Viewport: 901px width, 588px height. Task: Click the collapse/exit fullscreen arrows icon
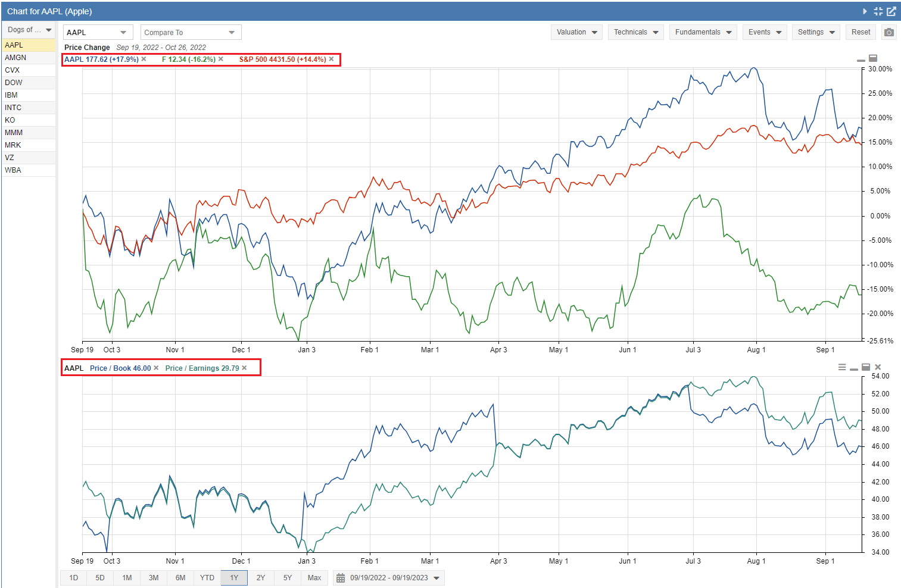coord(878,11)
